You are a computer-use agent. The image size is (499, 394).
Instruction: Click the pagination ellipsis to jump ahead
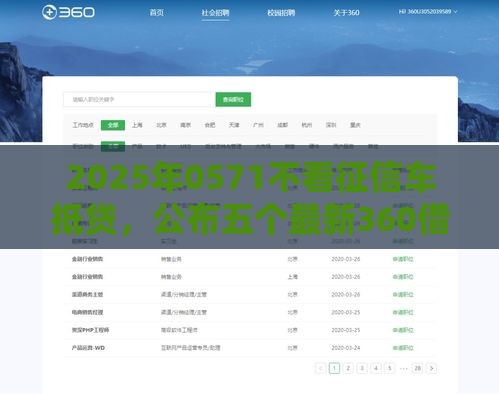tap(404, 368)
